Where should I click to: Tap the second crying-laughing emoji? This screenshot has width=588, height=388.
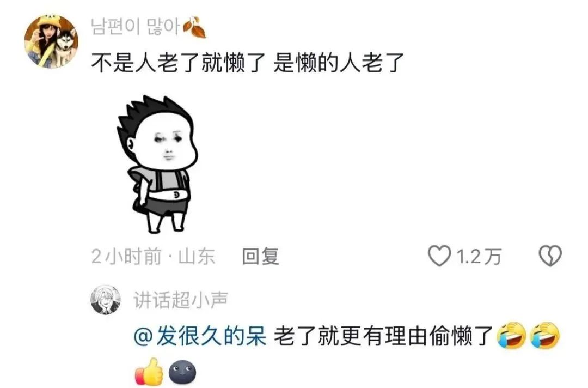(x=545, y=335)
